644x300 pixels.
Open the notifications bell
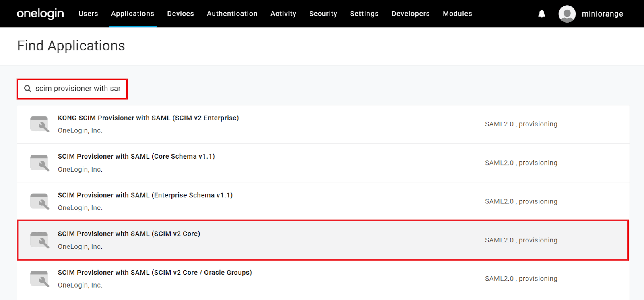[542, 14]
